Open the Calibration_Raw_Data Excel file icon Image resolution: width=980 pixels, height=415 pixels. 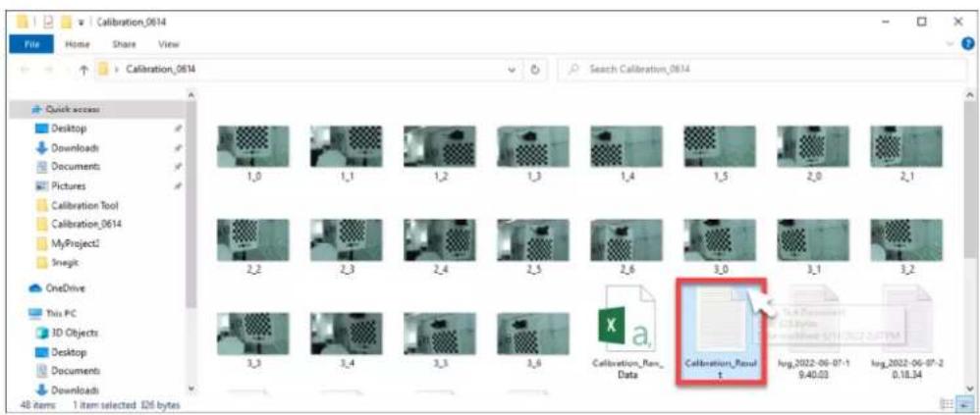tap(626, 316)
